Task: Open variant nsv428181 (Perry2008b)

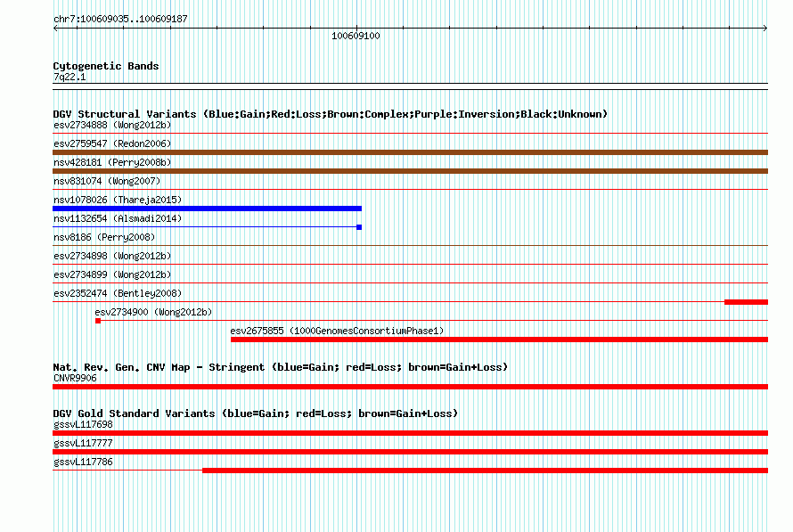Action: point(112,162)
